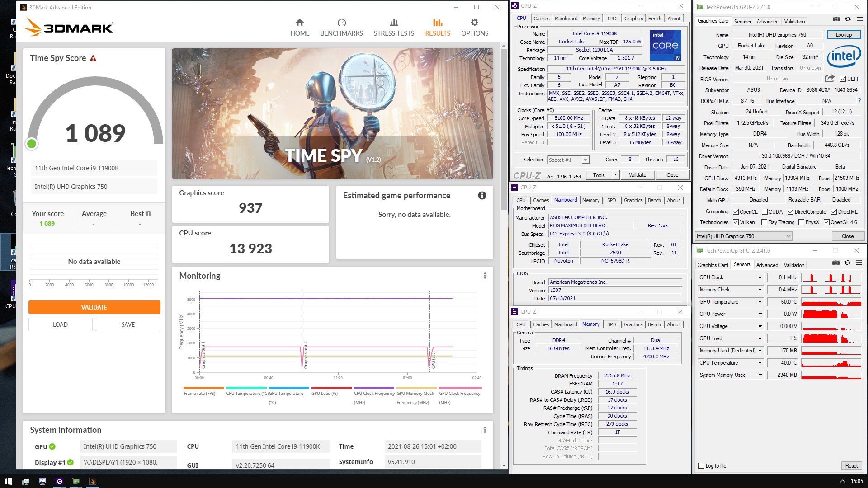Click the 3DMark vertical scrollbar thumb
The height and width of the screenshot is (488, 868).
(503, 129)
